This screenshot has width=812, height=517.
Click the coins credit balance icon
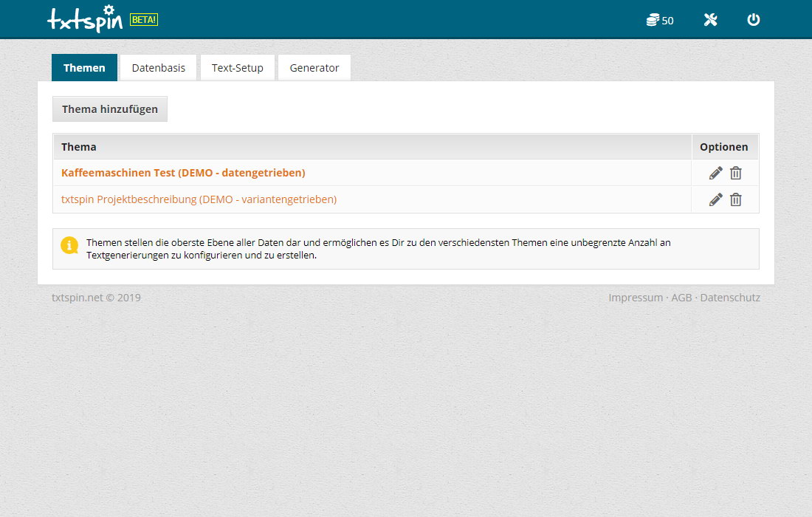(x=653, y=20)
